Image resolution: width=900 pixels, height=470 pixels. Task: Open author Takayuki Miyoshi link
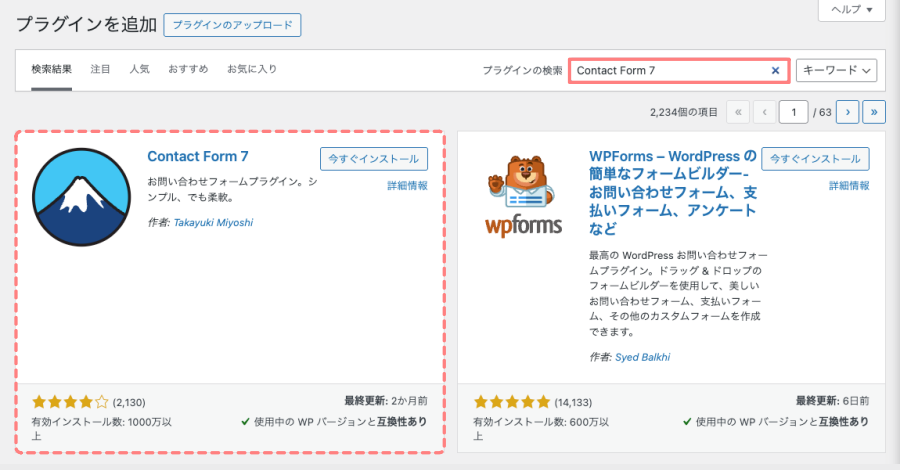coord(214,223)
